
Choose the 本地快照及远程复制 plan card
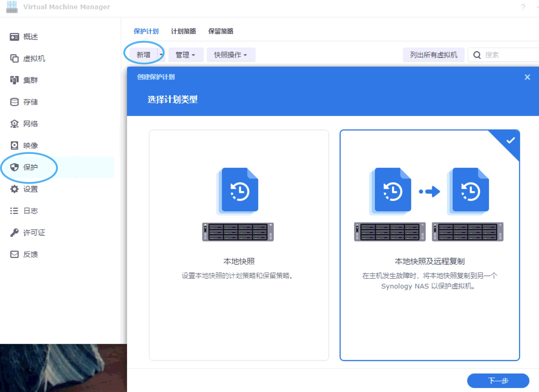[430, 245]
